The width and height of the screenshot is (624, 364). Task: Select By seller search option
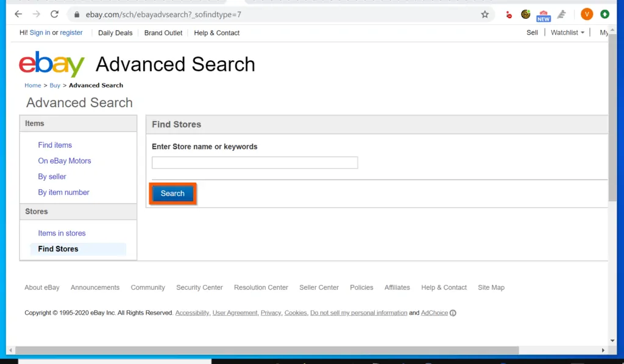(52, 177)
